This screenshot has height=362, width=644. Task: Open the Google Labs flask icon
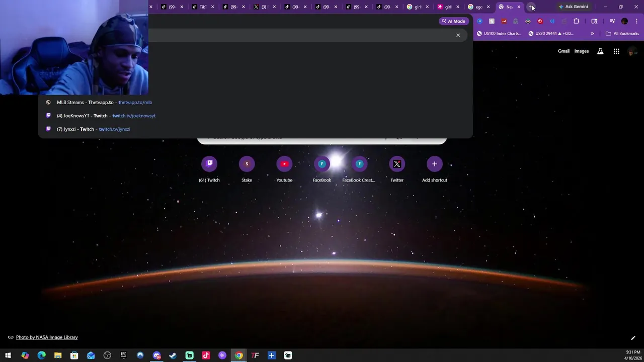(x=600, y=51)
